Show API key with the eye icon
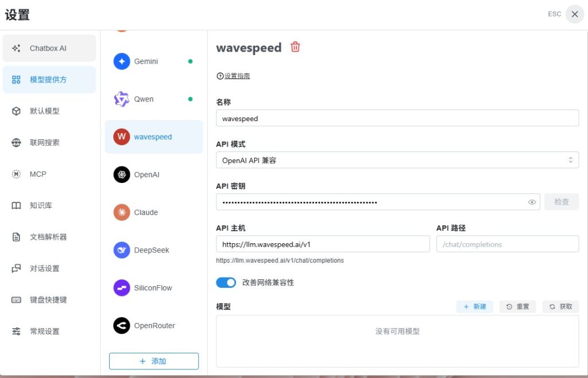The height and width of the screenshot is (378, 588). point(532,202)
